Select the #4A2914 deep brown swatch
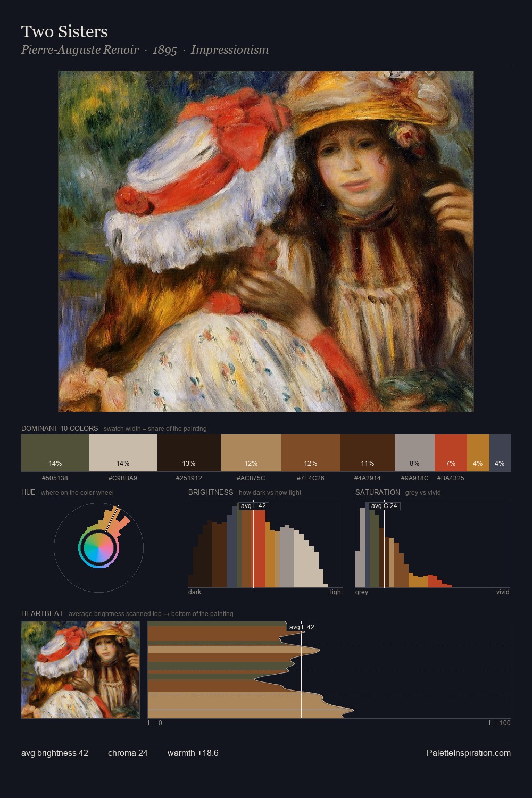The height and width of the screenshot is (798, 532). click(x=368, y=453)
